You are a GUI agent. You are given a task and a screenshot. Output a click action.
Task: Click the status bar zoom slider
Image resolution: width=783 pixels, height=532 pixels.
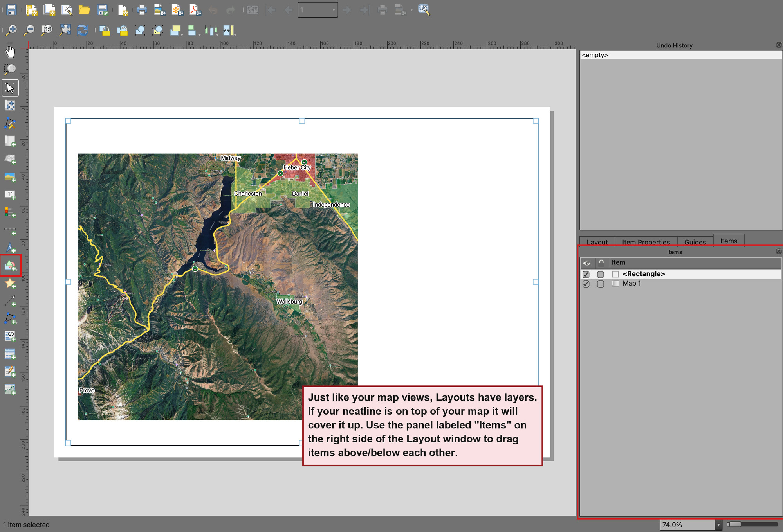pyautogui.click(x=752, y=525)
